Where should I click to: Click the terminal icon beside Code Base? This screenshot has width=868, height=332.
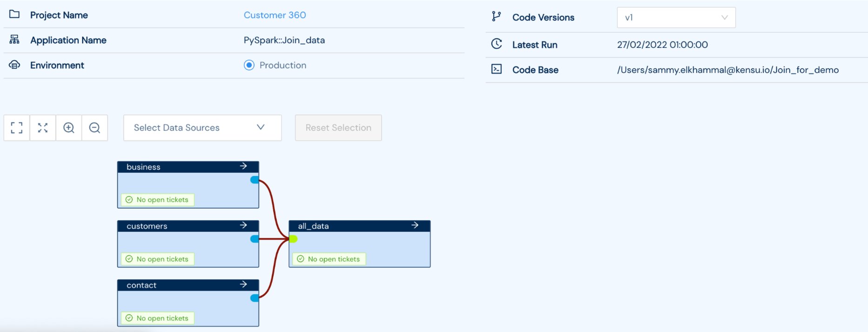point(496,69)
